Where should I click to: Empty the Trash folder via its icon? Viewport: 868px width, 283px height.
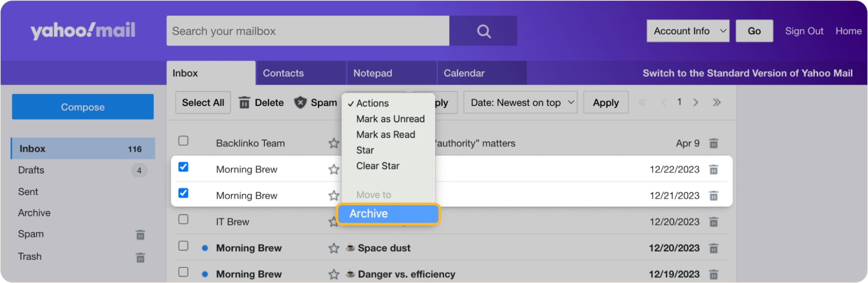click(140, 258)
